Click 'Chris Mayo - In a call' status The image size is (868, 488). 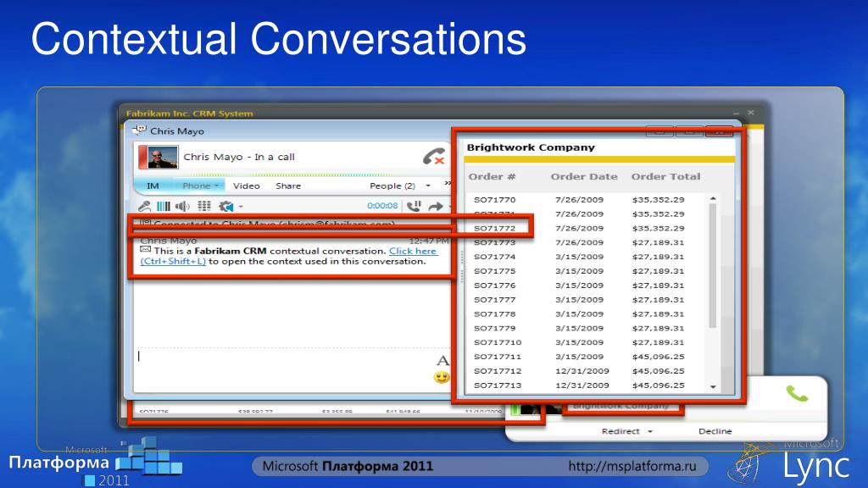(239, 157)
